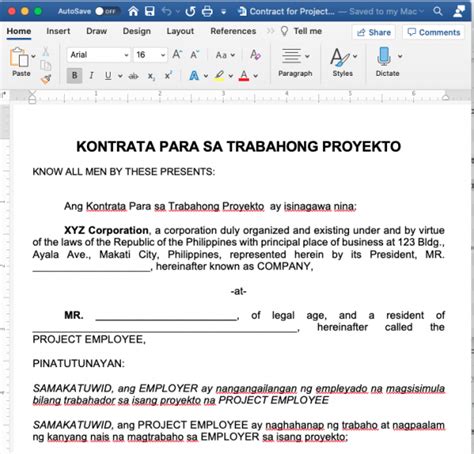Image resolution: width=474 pixels, height=454 pixels.
Task: Open the Styles gallery
Action: point(343,62)
